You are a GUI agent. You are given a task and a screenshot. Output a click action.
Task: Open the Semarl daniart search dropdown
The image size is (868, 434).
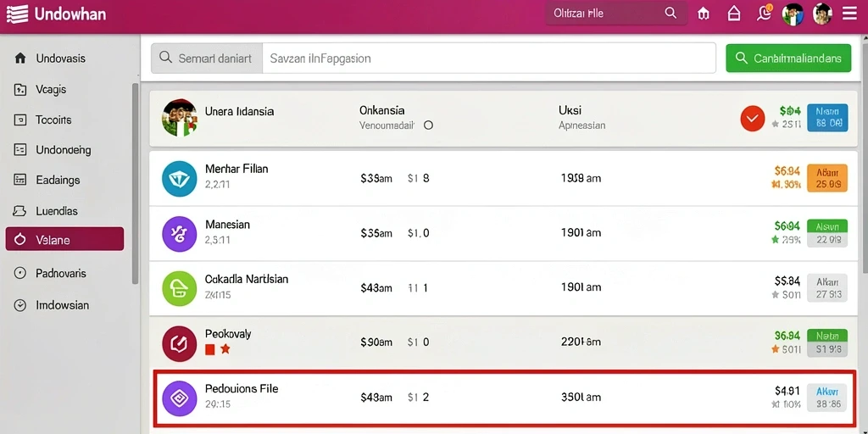tap(207, 58)
